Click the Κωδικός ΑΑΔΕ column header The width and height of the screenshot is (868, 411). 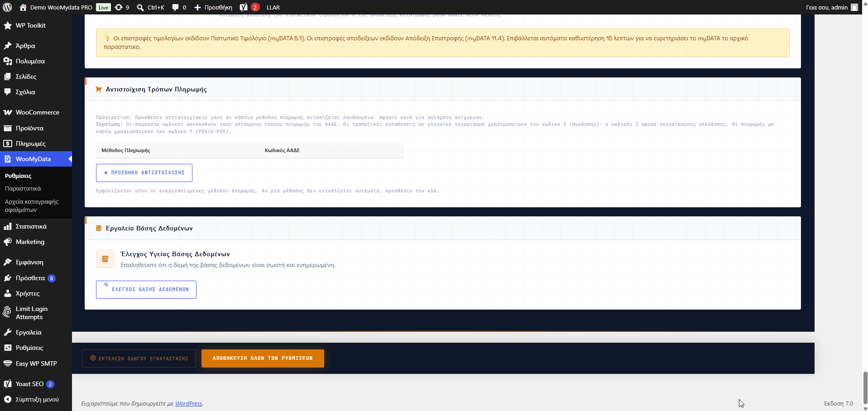point(282,150)
